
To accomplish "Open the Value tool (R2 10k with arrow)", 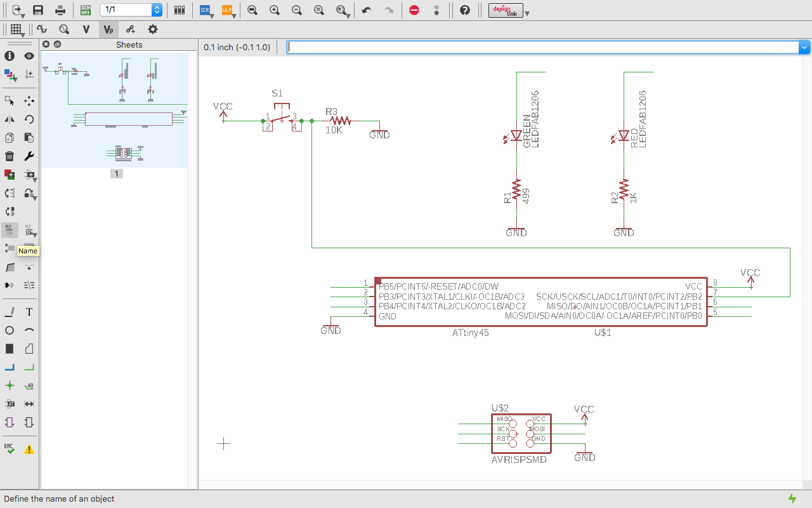I will coord(30,230).
